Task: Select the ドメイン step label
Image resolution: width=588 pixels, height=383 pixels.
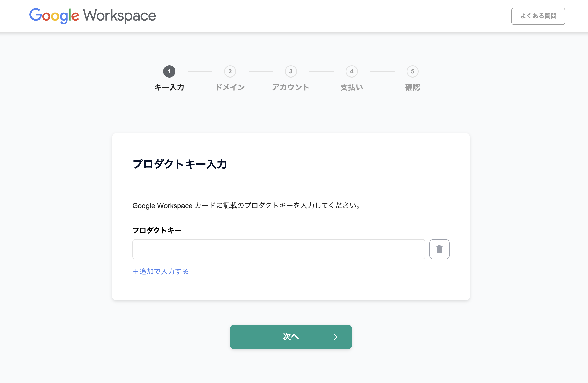Action: 230,87
